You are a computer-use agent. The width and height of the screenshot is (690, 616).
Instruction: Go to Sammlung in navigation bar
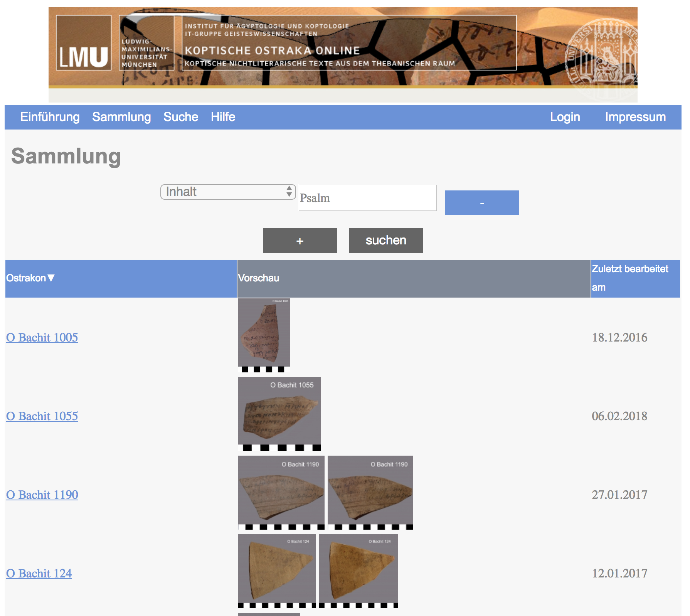pos(121,117)
